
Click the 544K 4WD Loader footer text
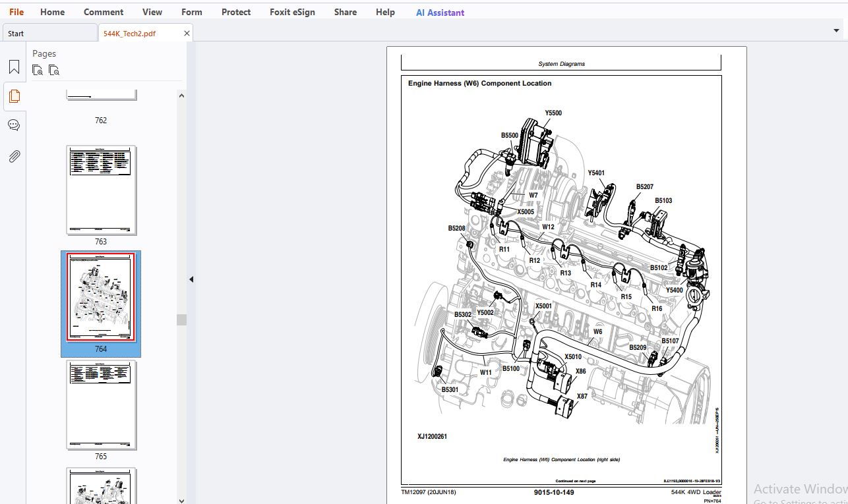pyautogui.click(x=696, y=492)
